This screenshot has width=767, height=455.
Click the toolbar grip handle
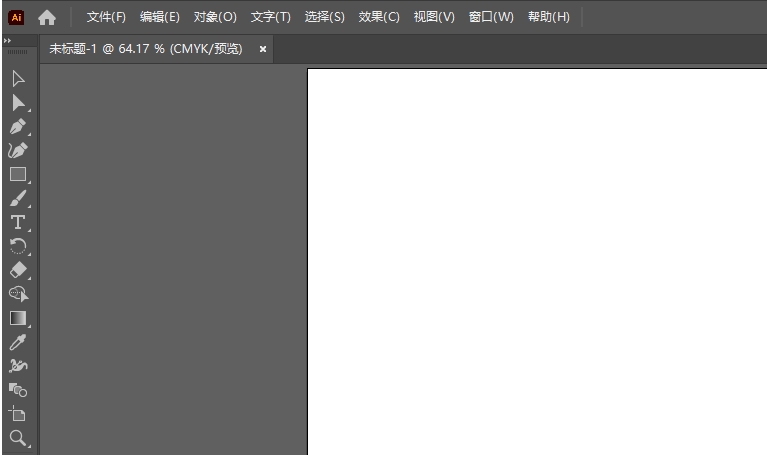[x=18, y=52]
